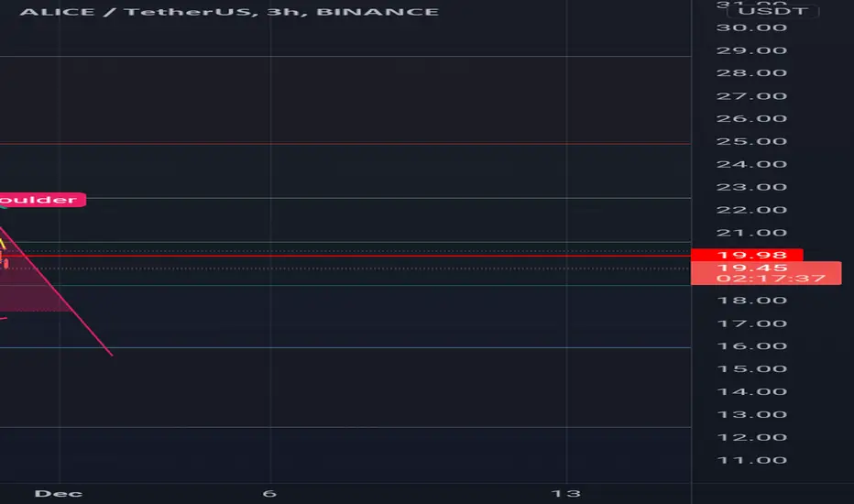Screen dimensions: 854x504
Task: Select the pink 'oulder' pattern label
Action: (x=42, y=200)
